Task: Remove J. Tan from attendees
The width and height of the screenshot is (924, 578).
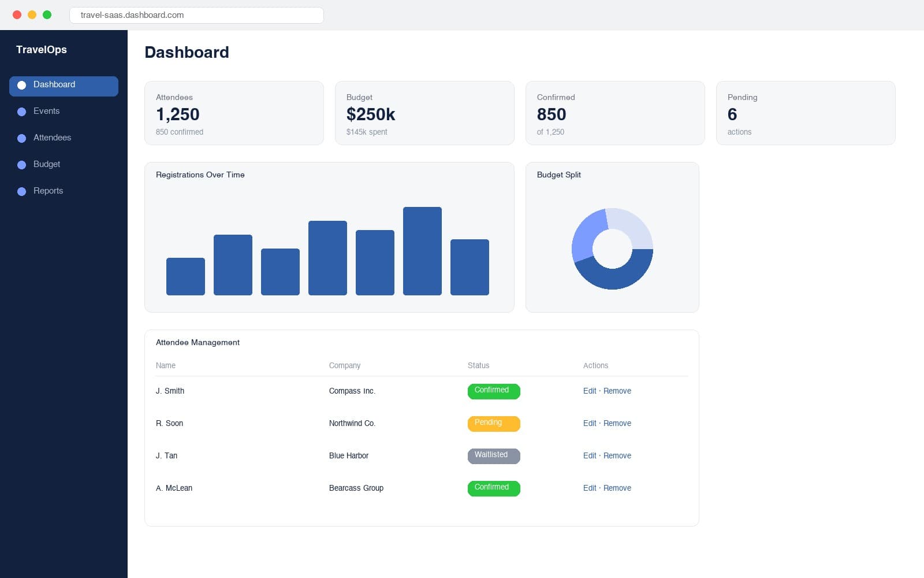Action: (x=617, y=455)
